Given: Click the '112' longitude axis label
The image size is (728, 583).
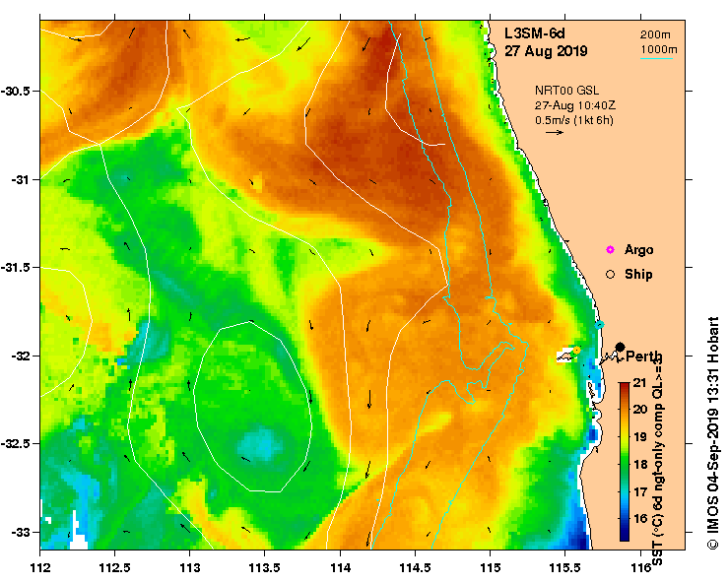Looking at the screenshot, I should [x=40, y=567].
